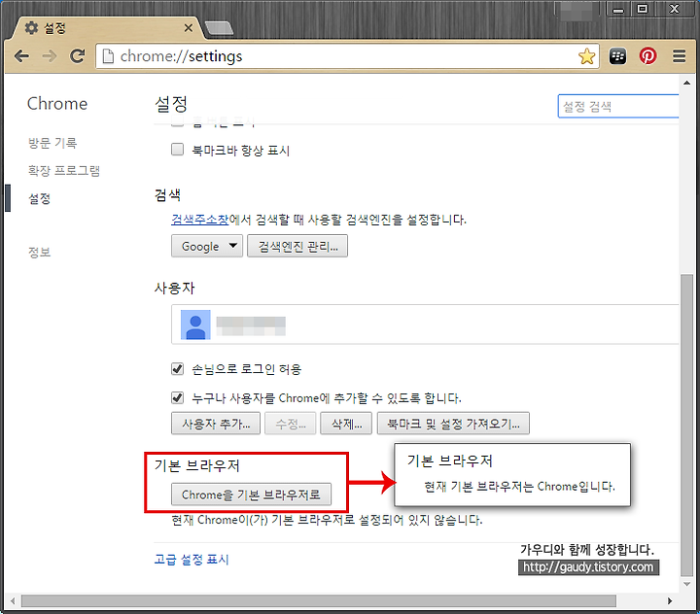Open 방문 기록 in sidebar
The height and width of the screenshot is (614, 700).
tap(52, 143)
